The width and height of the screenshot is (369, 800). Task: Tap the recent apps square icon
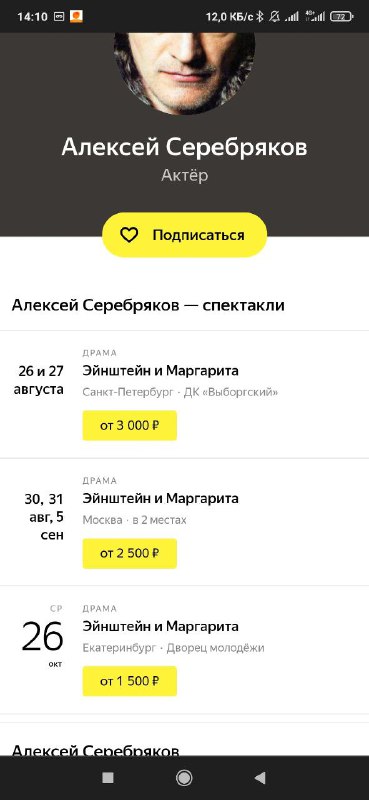coord(108,778)
